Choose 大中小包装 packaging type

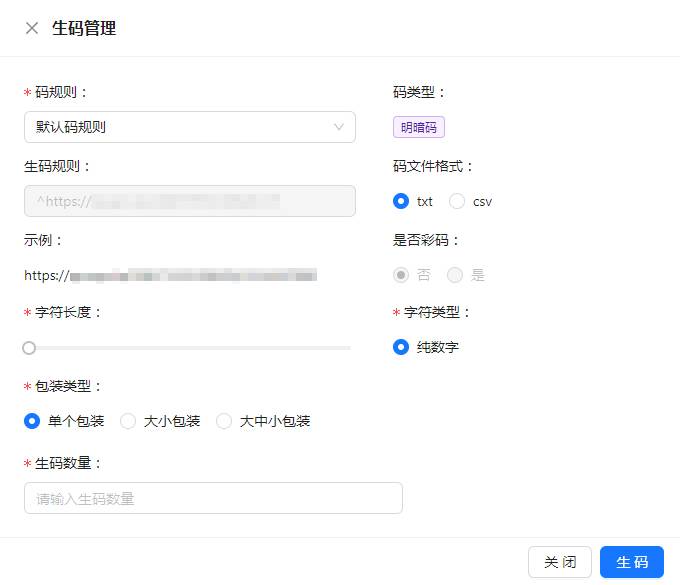pos(224,421)
